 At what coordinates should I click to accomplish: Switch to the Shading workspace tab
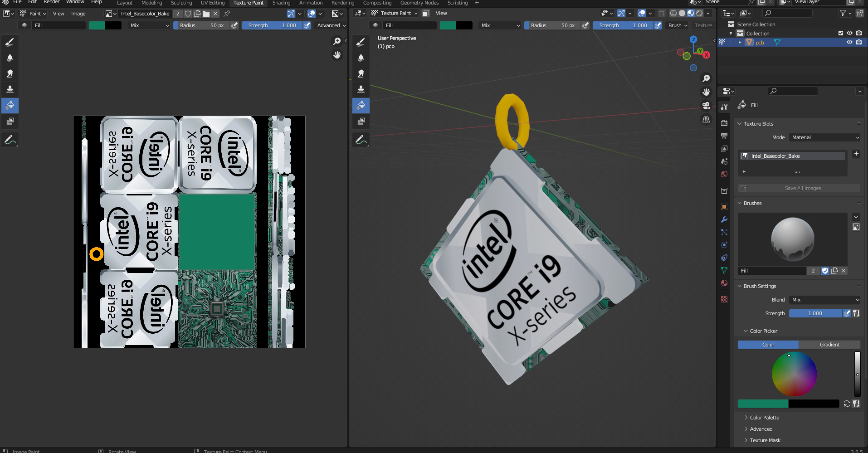click(x=281, y=3)
